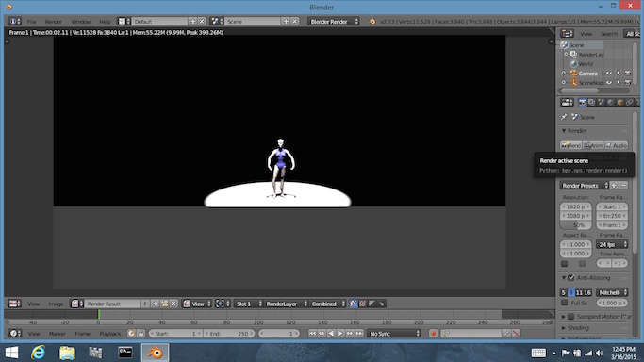
Task: Jump to the last frame of playback range
Action: 359,334
